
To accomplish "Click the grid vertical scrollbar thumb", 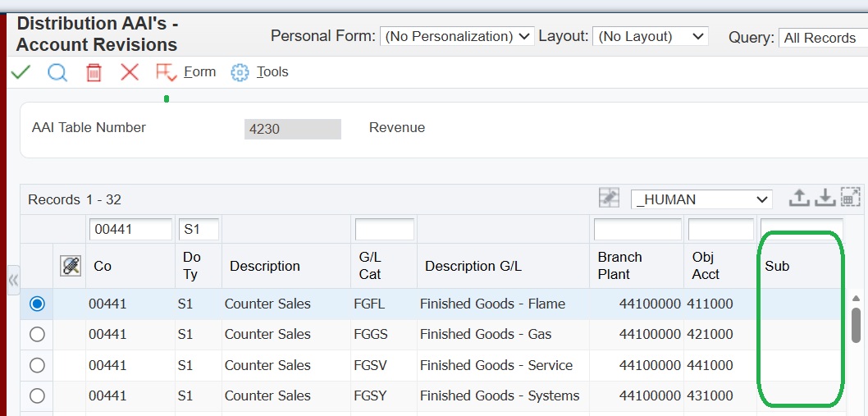I will tap(856, 324).
